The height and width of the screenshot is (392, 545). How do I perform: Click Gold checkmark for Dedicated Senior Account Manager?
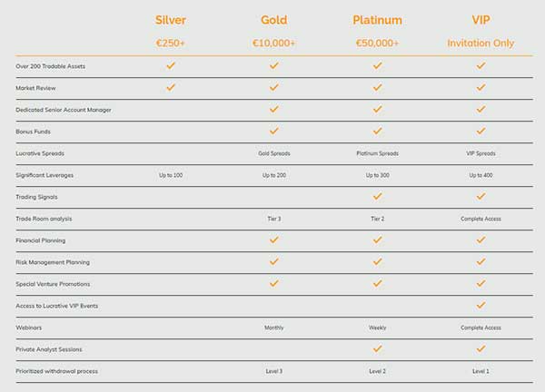[273, 110]
